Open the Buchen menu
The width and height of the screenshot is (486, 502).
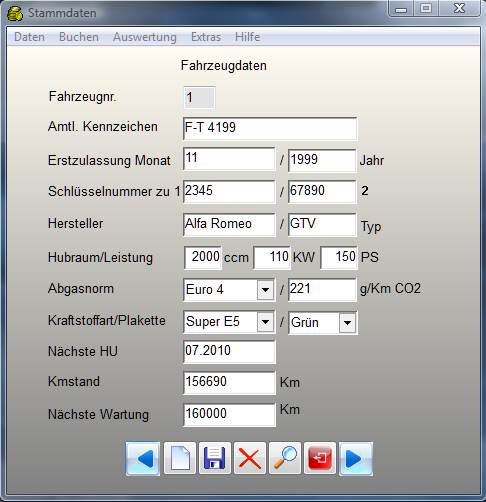[x=79, y=37]
